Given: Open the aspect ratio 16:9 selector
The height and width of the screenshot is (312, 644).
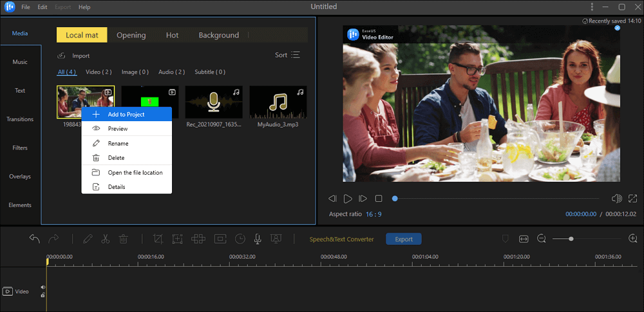Looking at the screenshot, I should 374,214.
